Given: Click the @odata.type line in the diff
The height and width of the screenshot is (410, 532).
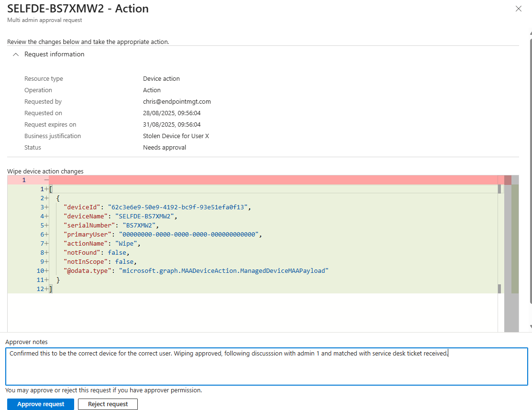Looking at the screenshot, I should click(196, 271).
